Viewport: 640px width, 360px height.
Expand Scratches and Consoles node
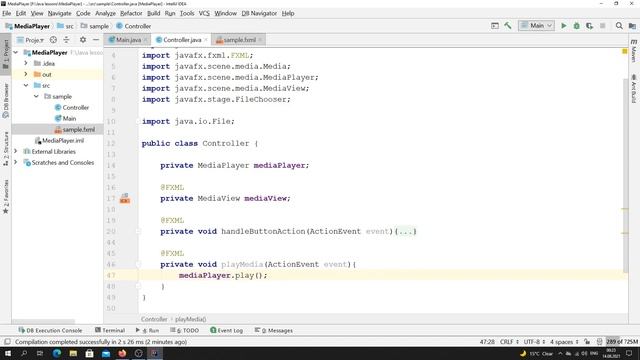tap(16, 162)
